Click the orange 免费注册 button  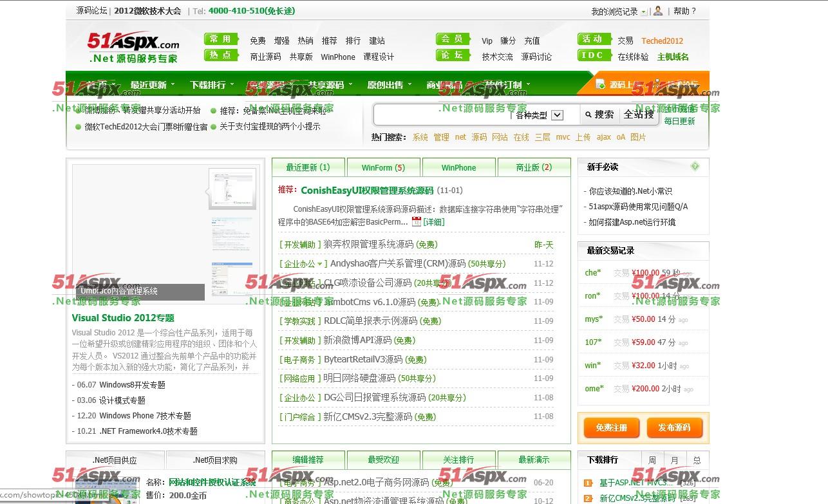pos(612,427)
